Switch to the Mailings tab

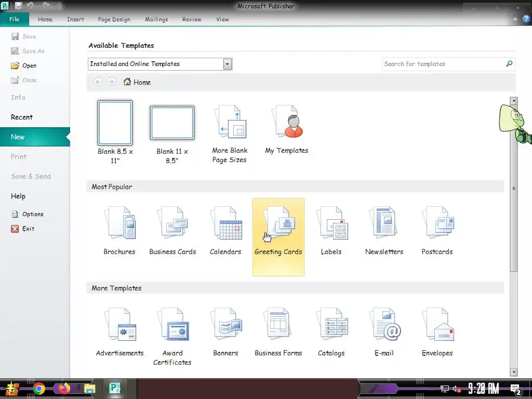click(x=156, y=19)
